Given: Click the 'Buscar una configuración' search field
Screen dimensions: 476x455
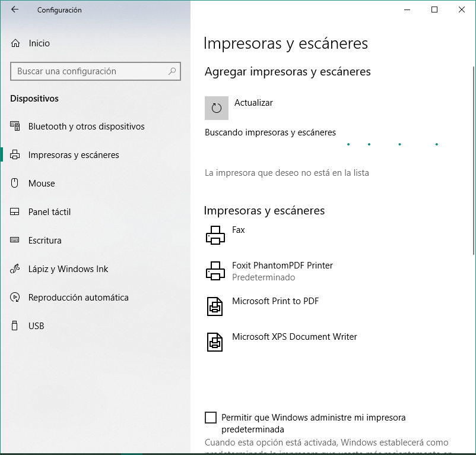Looking at the screenshot, I should (89, 71).
